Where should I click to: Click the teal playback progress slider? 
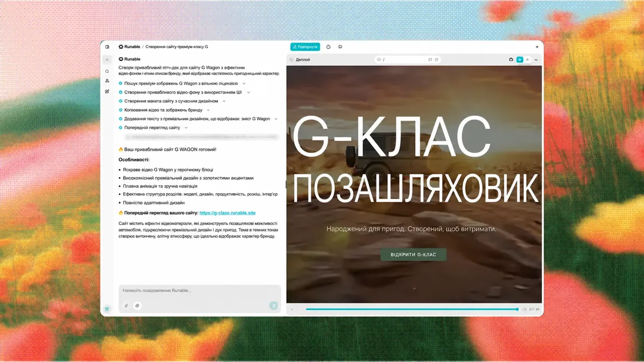(x=412, y=309)
